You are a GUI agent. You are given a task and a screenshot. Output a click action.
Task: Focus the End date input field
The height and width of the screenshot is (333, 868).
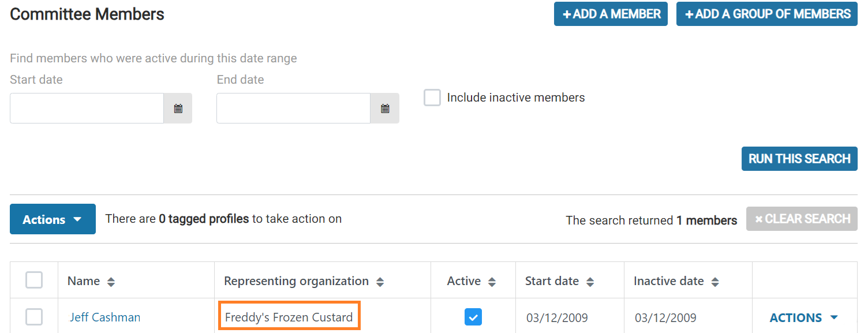[293, 108]
